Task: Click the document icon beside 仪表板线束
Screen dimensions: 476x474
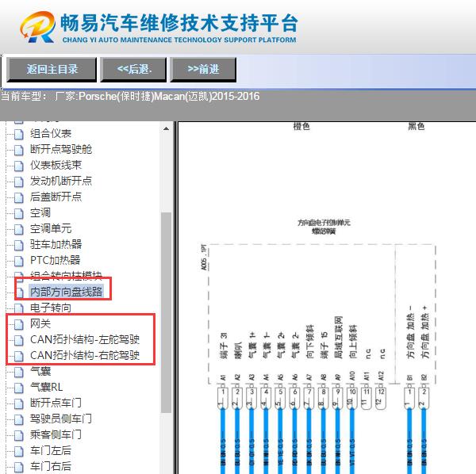Action: tap(19, 166)
